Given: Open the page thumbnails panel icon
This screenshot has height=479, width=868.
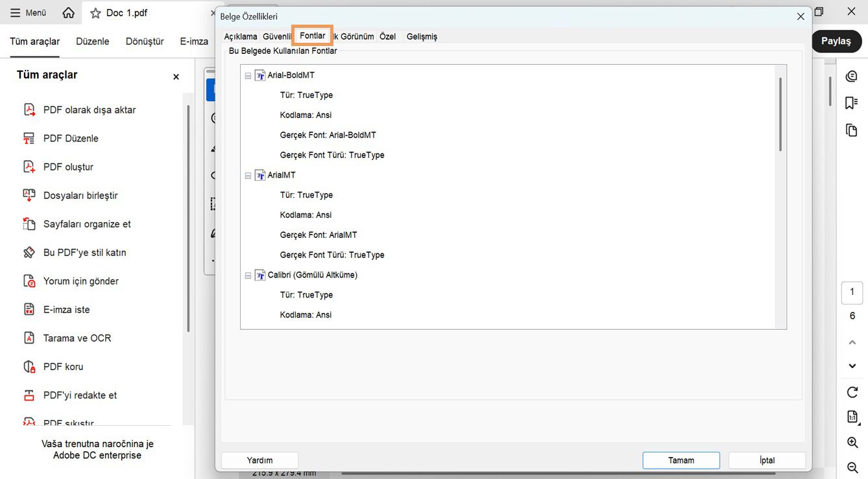Looking at the screenshot, I should point(852,130).
